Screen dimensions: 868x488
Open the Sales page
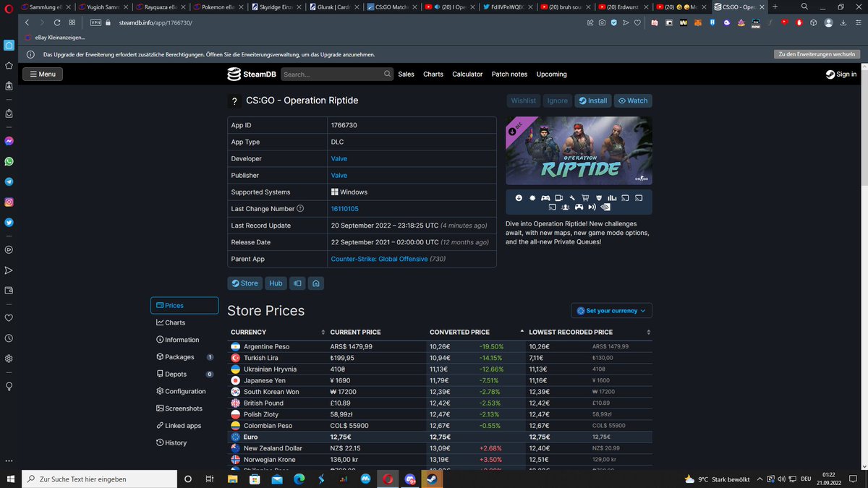[407, 74]
